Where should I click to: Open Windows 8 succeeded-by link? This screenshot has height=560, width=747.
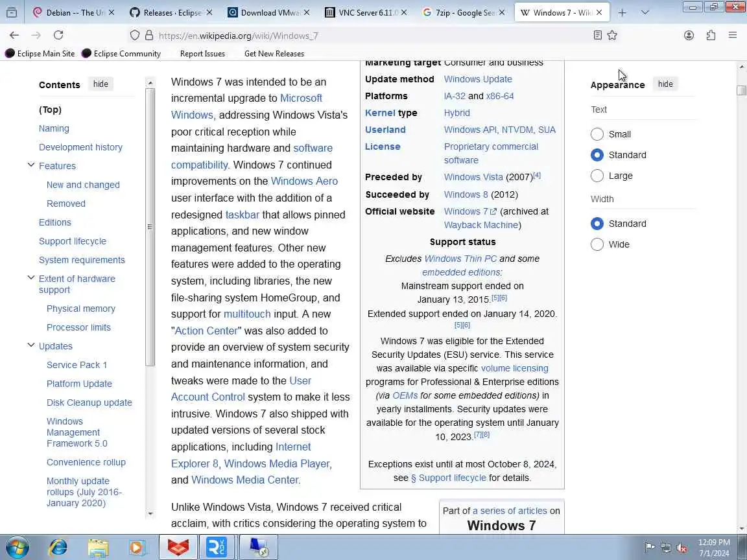(x=466, y=194)
